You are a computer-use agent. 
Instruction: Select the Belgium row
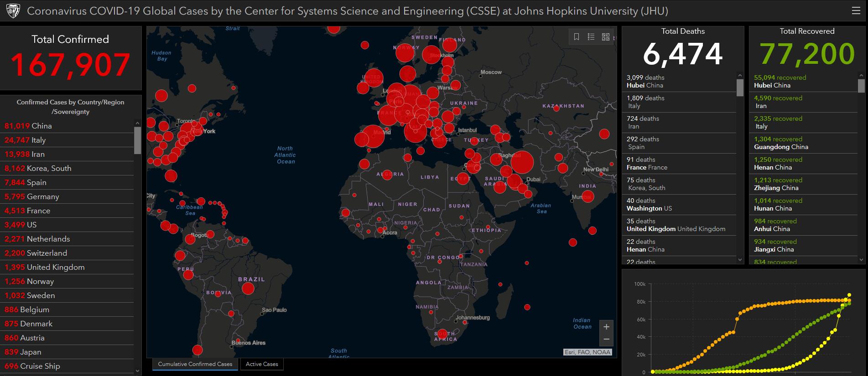pos(67,309)
